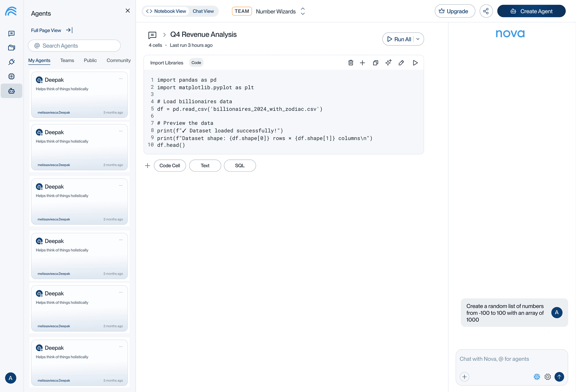The width and height of the screenshot is (576, 392).
Task: Switch to the Teams tab
Action: click(x=67, y=60)
